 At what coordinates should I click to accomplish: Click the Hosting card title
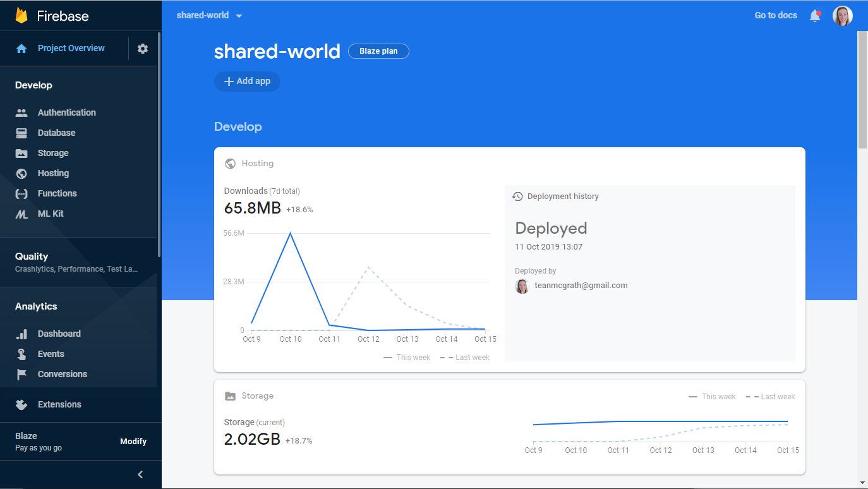(258, 163)
